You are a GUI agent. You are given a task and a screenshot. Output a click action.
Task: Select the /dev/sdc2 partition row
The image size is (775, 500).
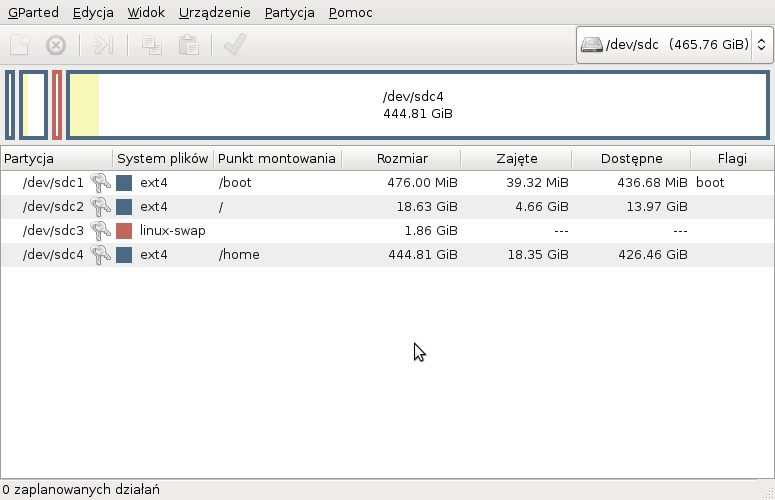click(x=300, y=207)
